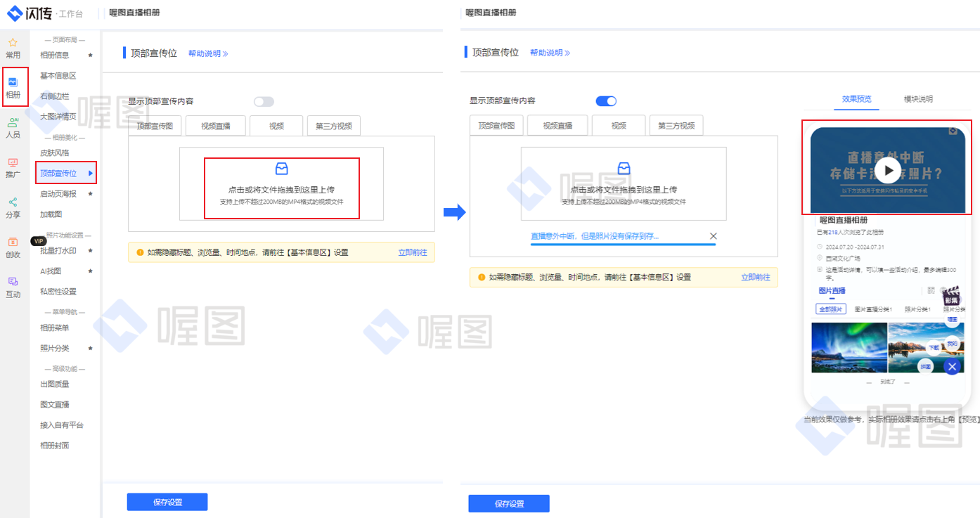The width and height of the screenshot is (980, 518).
Task: Cancel the uploading video with the X
Action: click(x=713, y=236)
